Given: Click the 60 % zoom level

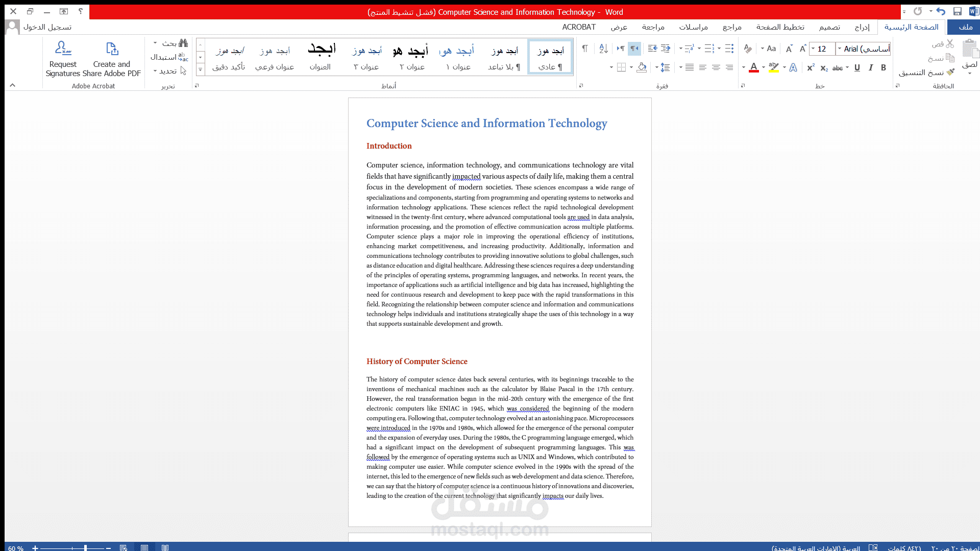Looking at the screenshot, I should point(16,548).
